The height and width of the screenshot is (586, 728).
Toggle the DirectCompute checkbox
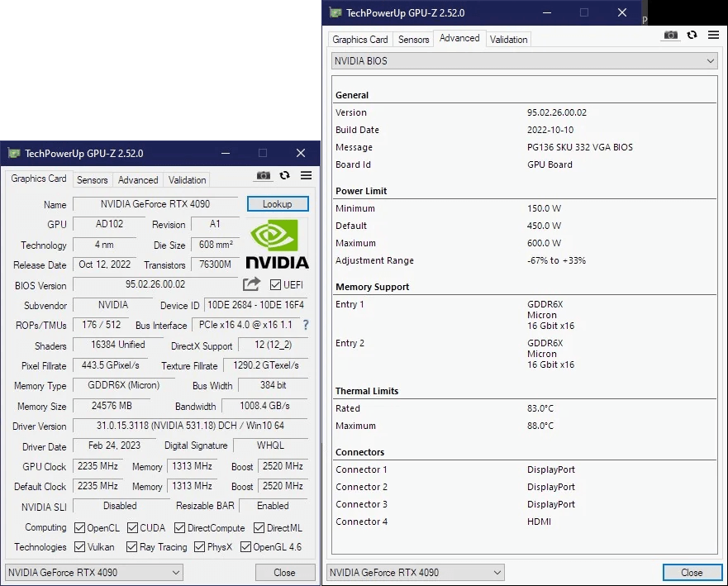pos(179,528)
